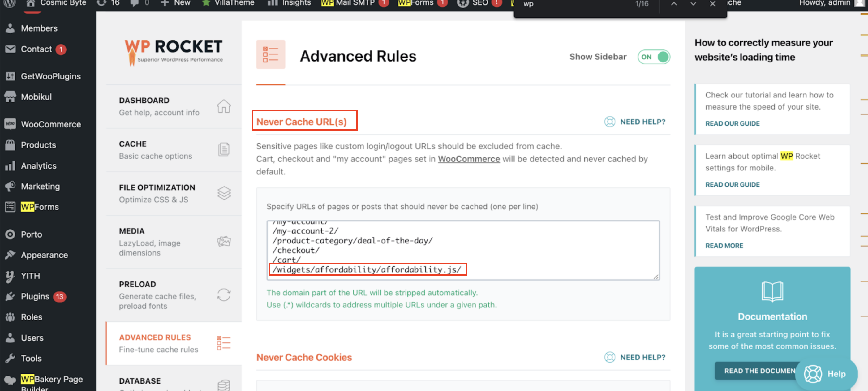This screenshot has width=868, height=391.
Task: Click the File Optimization layers icon
Action: (224, 193)
